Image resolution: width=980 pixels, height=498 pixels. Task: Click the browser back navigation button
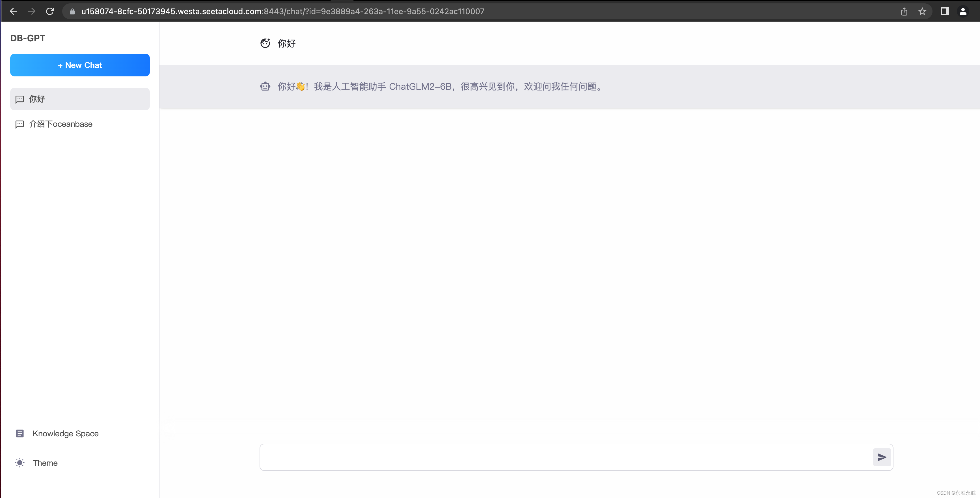pos(13,11)
